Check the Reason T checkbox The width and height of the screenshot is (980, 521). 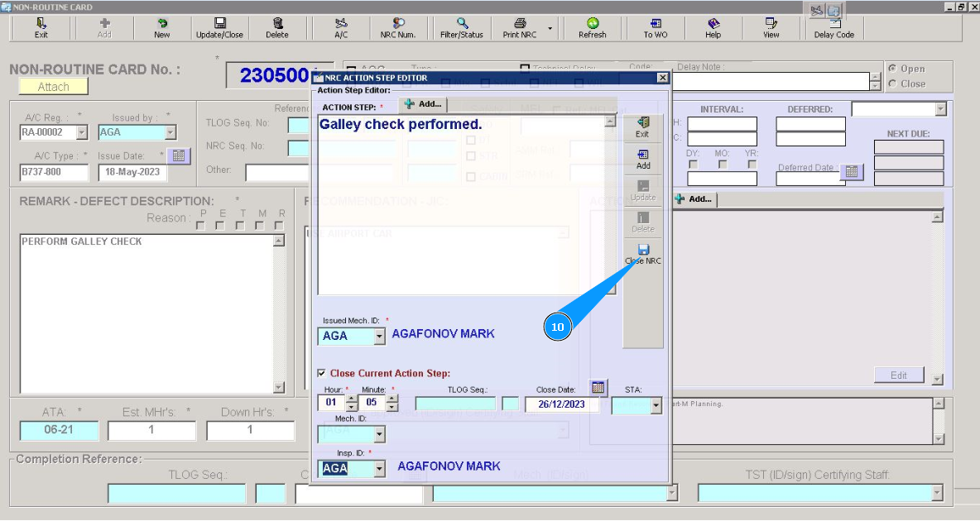240,226
